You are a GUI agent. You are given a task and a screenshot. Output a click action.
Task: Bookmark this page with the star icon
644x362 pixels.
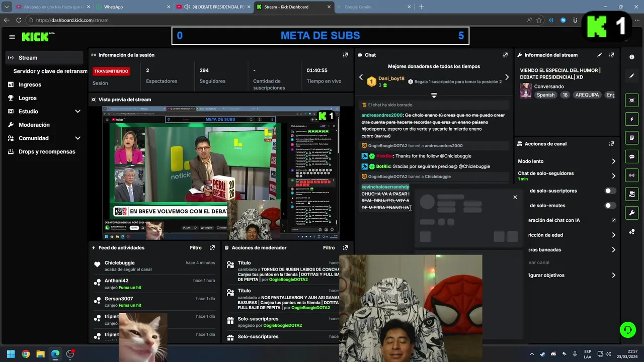tap(539, 20)
